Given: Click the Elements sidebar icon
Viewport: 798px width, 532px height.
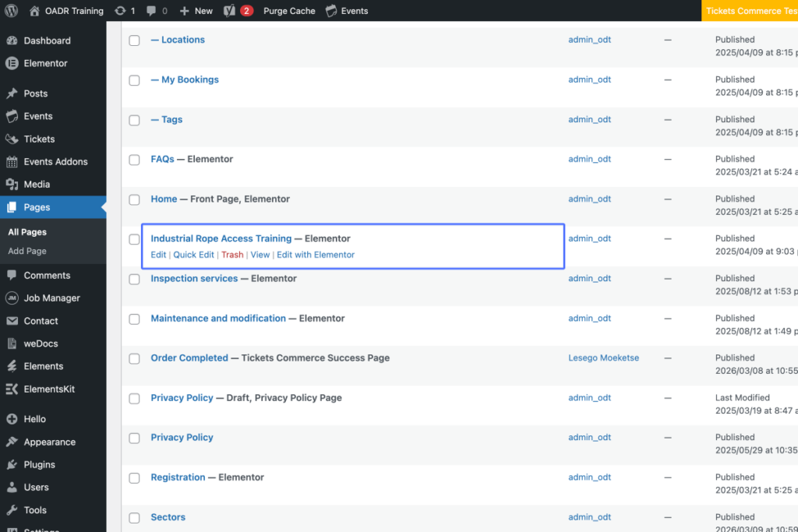Looking at the screenshot, I should tap(12, 366).
